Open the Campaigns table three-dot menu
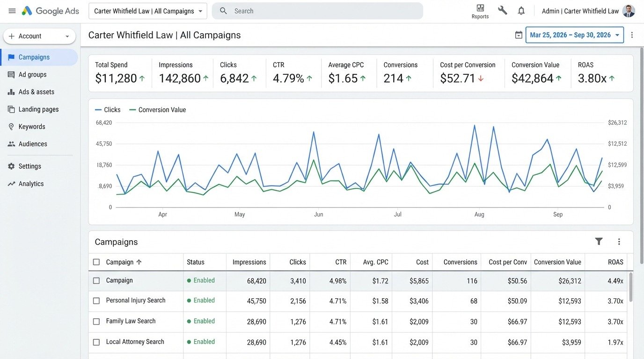Image resolution: width=644 pixels, height=359 pixels. point(619,242)
